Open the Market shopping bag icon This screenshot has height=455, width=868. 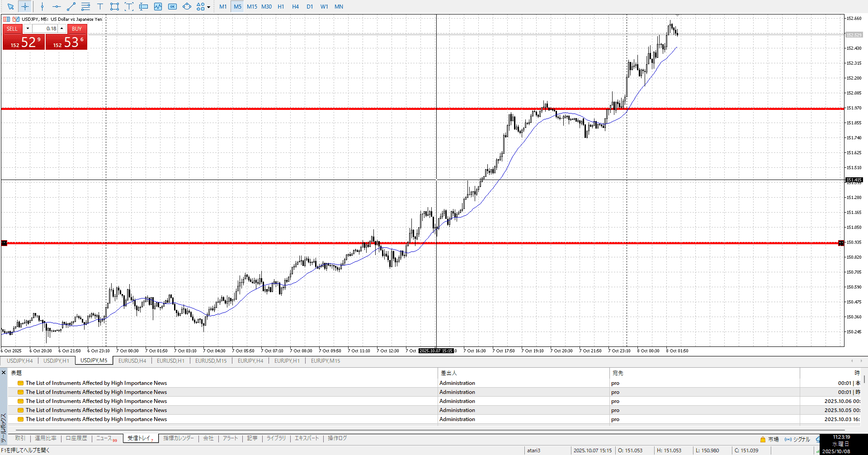(763, 439)
